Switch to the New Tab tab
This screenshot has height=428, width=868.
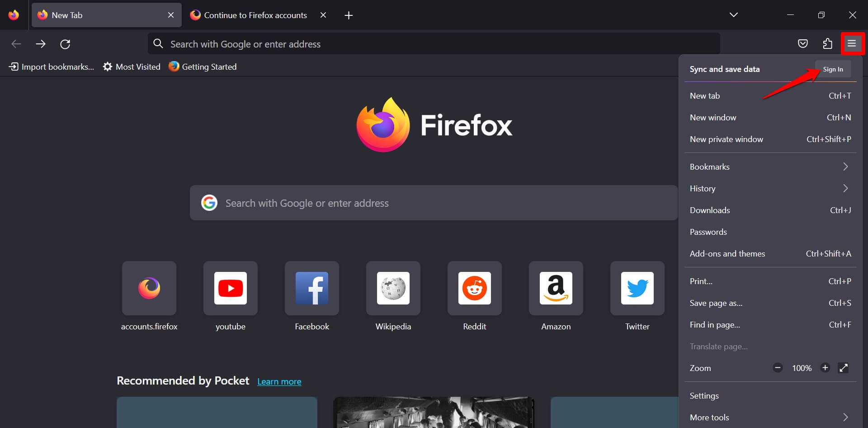(x=107, y=15)
